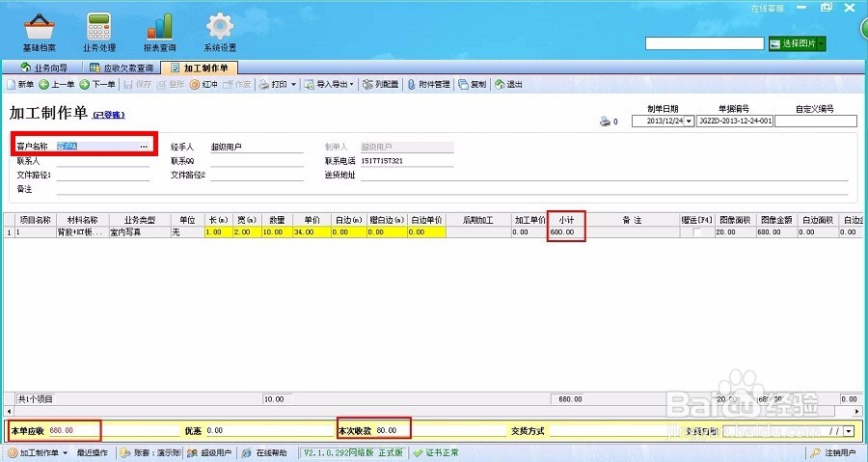The width and height of the screenshot is (868, 462).
Task: Toggle the 赠送[F4] checkbox in row 1
Action: [x=697, y=232]
